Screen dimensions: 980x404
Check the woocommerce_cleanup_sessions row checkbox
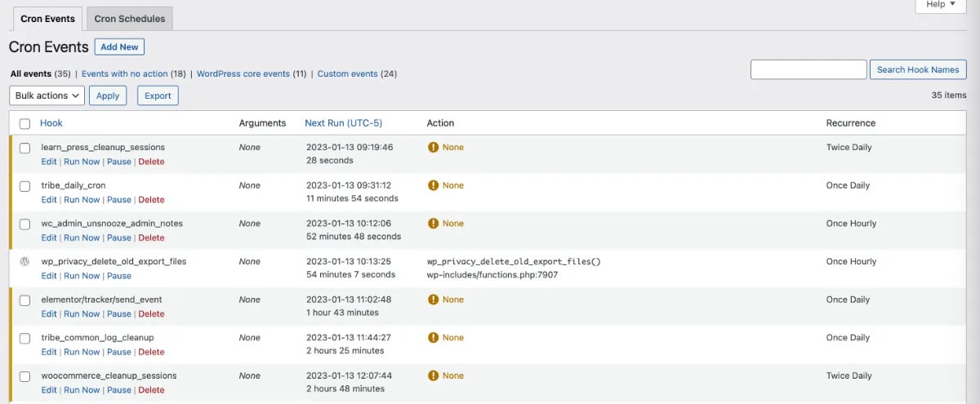24,376
